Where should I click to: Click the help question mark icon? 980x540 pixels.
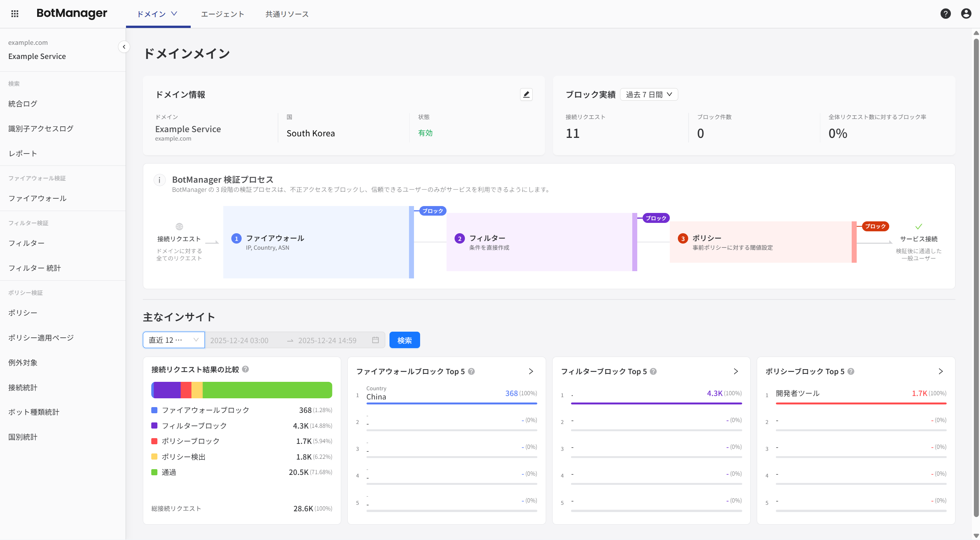pos(945,14)
